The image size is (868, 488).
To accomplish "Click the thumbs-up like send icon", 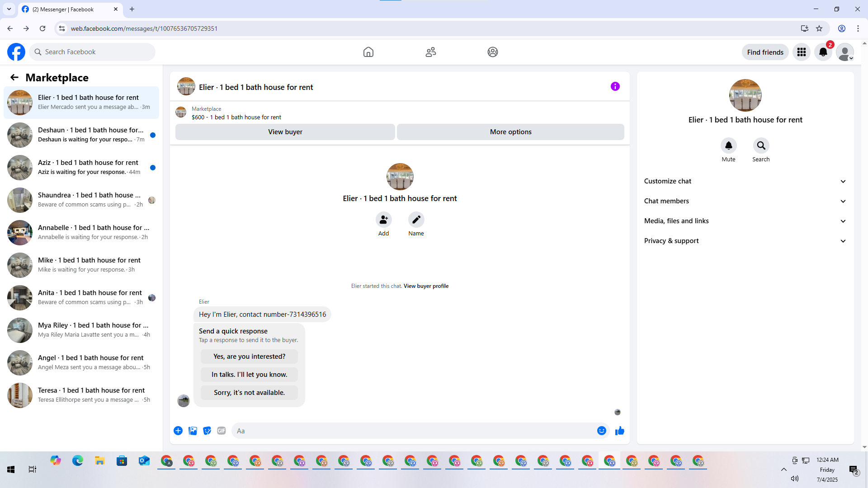I will [619, 431].
